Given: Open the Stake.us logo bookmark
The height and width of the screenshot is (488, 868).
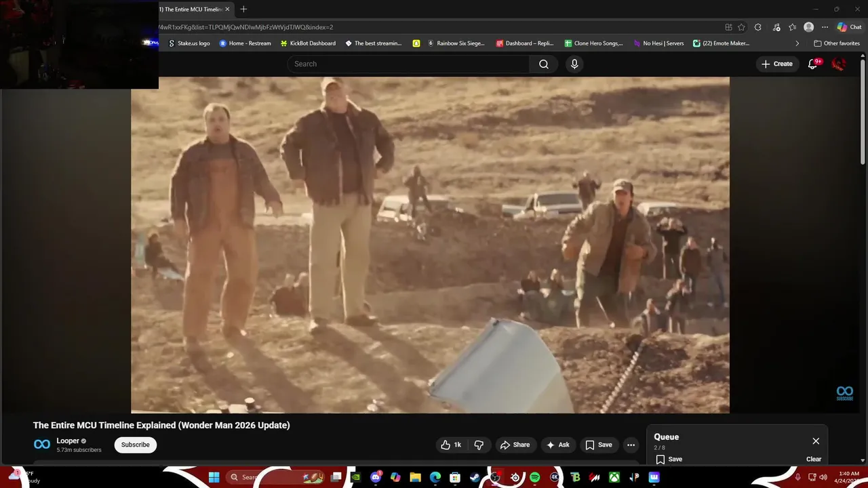Looking at the screenshot, I should (189, 43).
